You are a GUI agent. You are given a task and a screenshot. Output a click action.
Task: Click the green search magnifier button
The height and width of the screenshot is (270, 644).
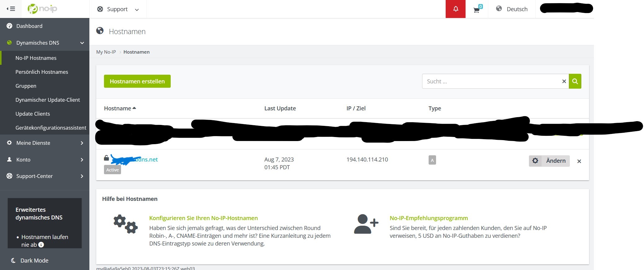tap(575, 81)
